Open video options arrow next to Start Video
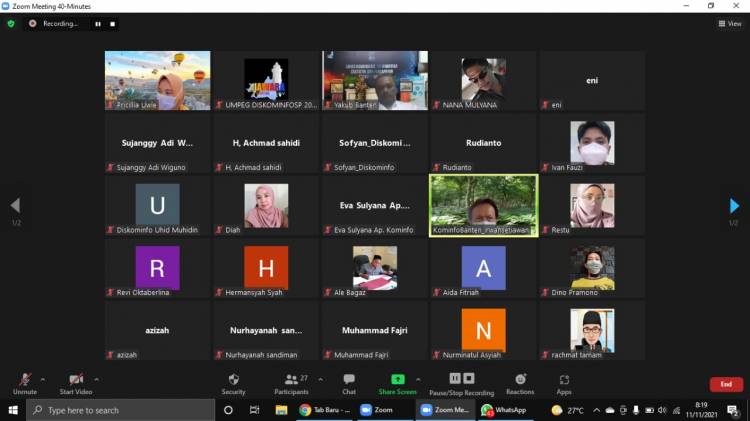 pos(96,379)
